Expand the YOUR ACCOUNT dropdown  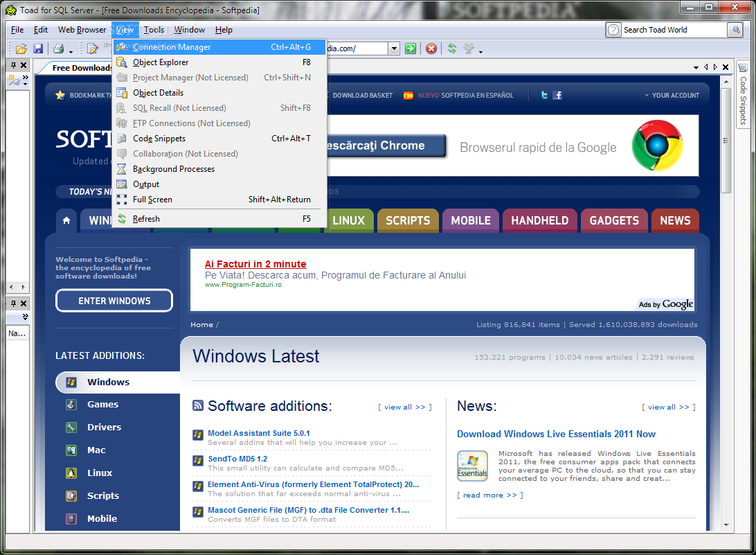pyautogui.click(x=672, y=96)
